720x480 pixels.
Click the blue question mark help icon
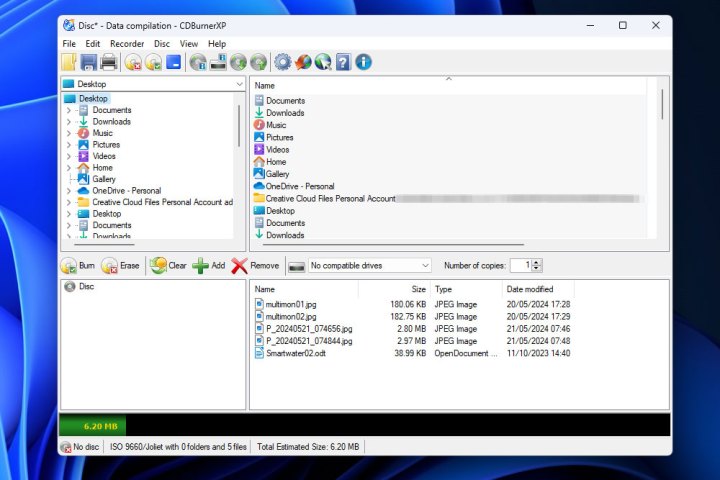coord(342,63)
